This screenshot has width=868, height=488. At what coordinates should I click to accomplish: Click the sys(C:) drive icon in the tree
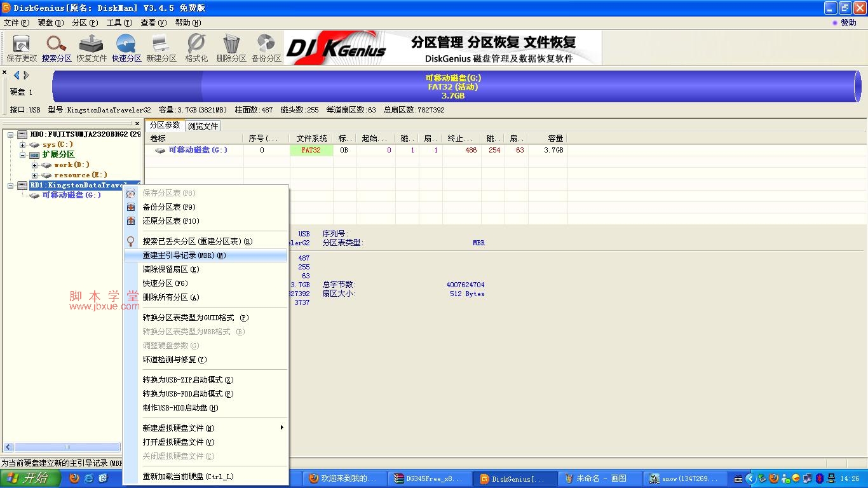(x=34, y=145)
